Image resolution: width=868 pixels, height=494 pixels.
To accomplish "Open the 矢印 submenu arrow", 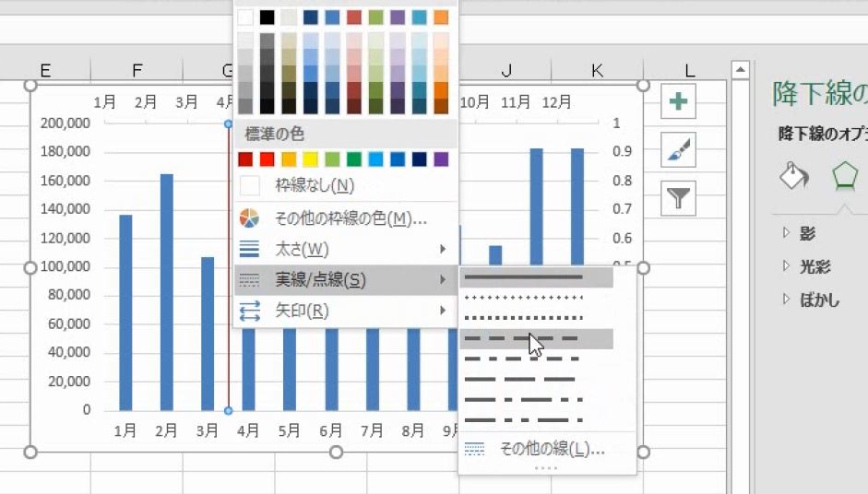I will click(x=443, y=311).
